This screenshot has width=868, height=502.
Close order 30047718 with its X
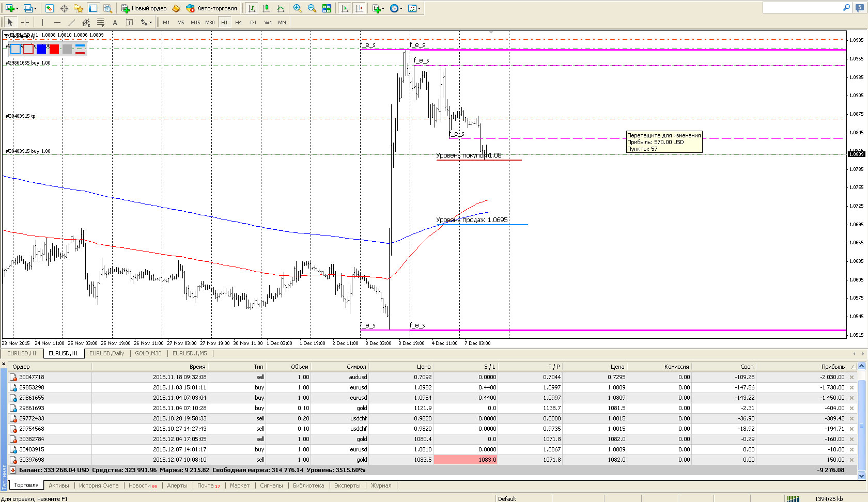(852, 377)
